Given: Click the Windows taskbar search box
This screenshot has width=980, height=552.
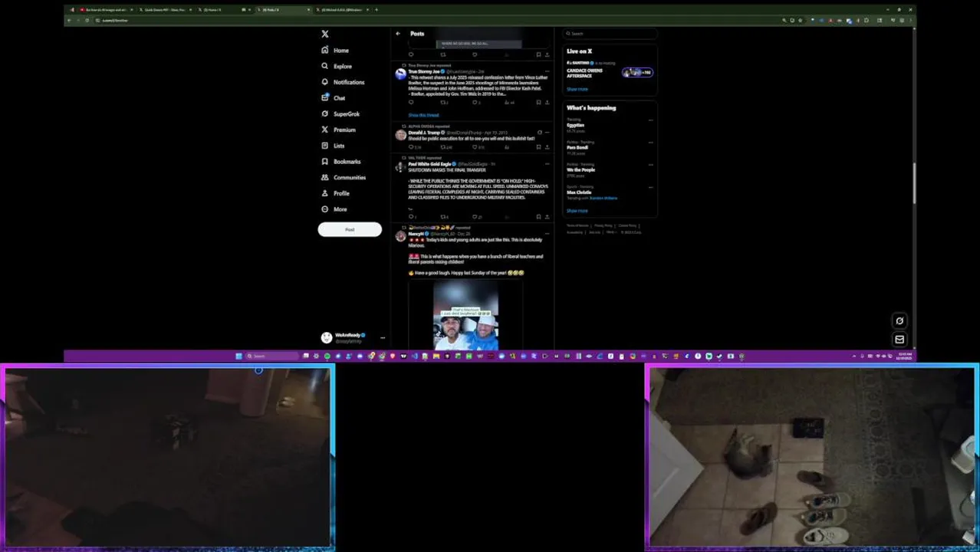Looking at the screenshot, I should pos(271,356).
